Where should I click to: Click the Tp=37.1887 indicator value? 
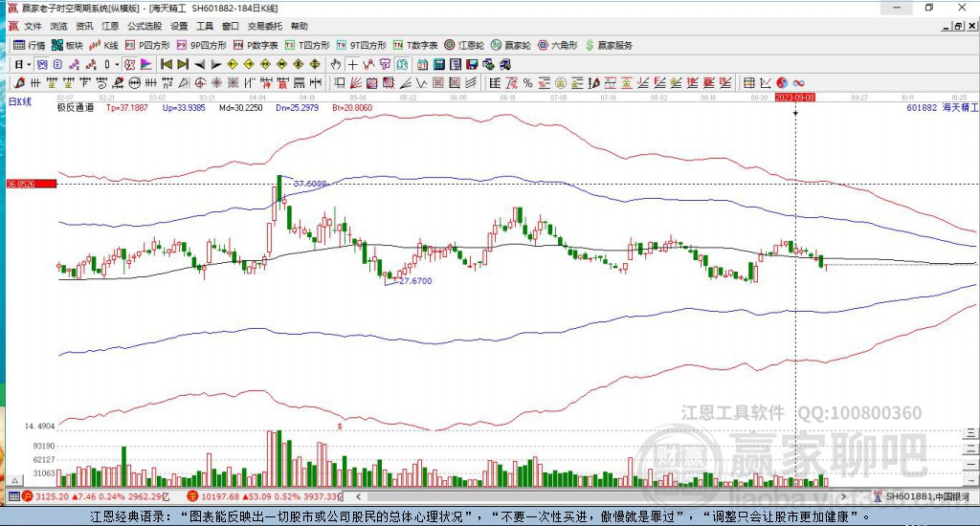(127, 107)
